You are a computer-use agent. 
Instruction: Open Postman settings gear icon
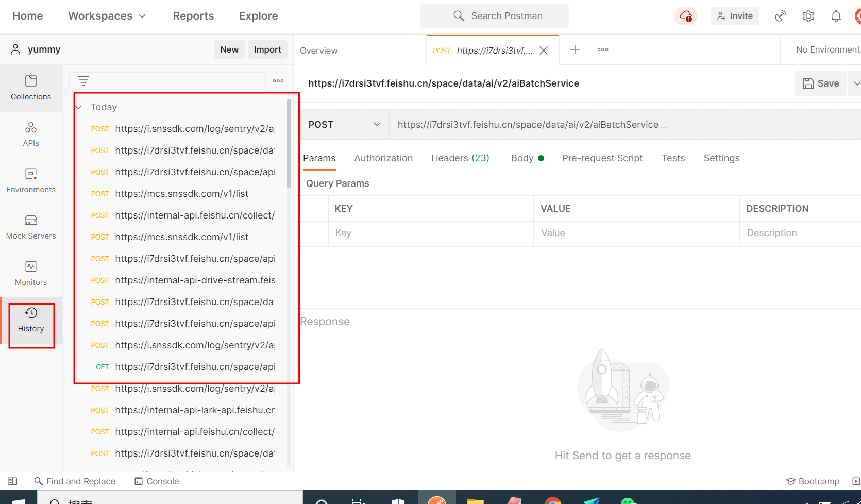(808, 16)
